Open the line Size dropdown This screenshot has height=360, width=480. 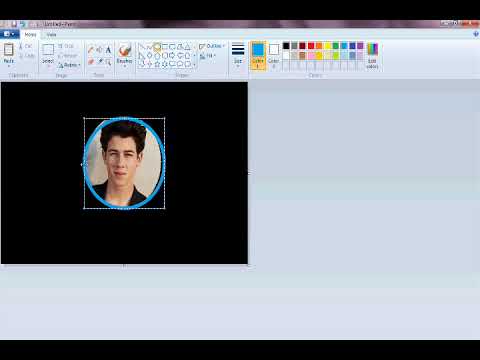tap(238, 55)
